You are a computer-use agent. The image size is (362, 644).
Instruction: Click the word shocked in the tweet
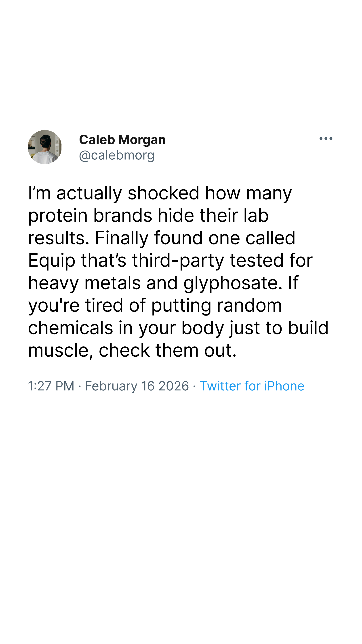(x=164, y=193)
